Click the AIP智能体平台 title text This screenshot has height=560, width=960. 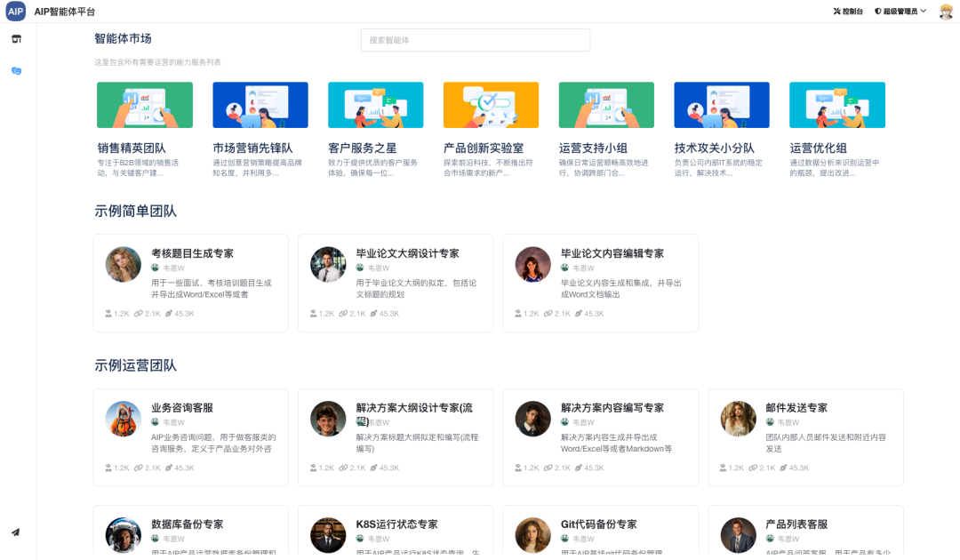pyautogui.click(x=64, y=11)
